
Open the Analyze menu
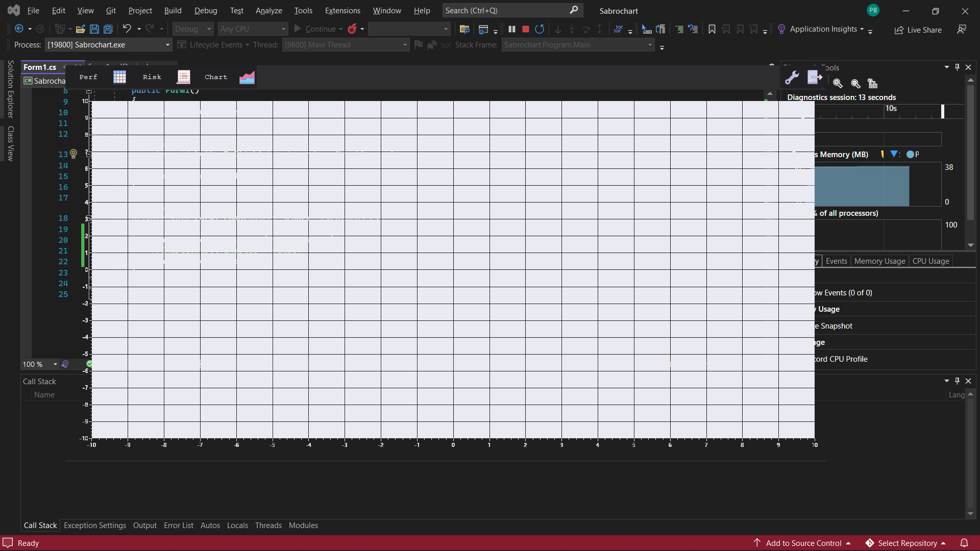[x=268, y=10]
